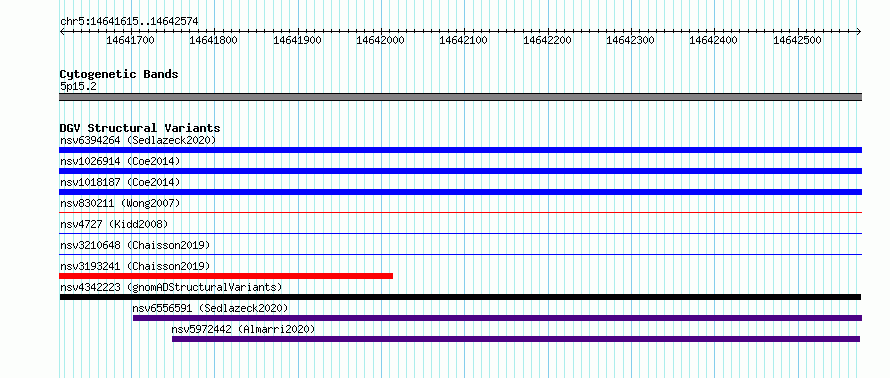Open nsv4727 (Kidd2008) variant label
The width and height of the screenshot is (890, 378).
pyautogui.click(x=114, y=224)
